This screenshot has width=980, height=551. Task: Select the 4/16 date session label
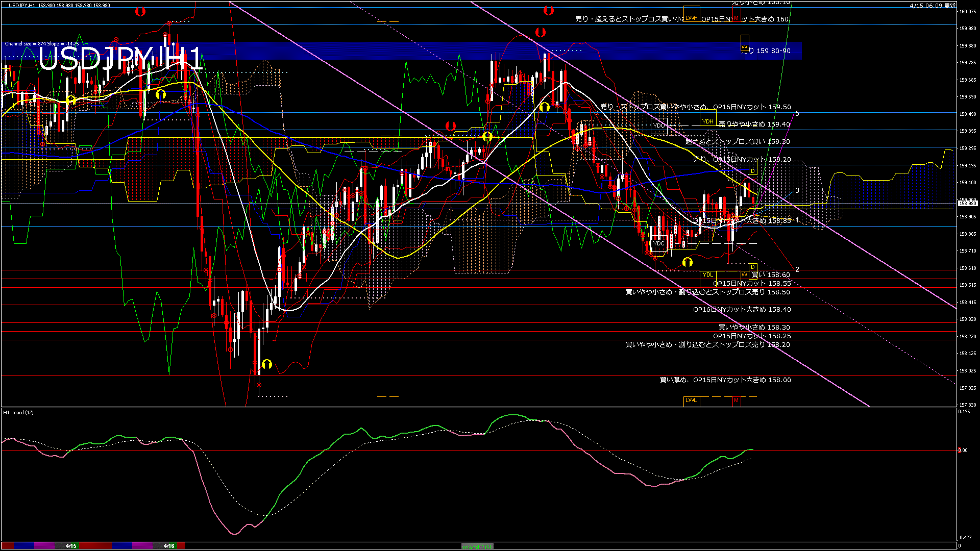169,546
